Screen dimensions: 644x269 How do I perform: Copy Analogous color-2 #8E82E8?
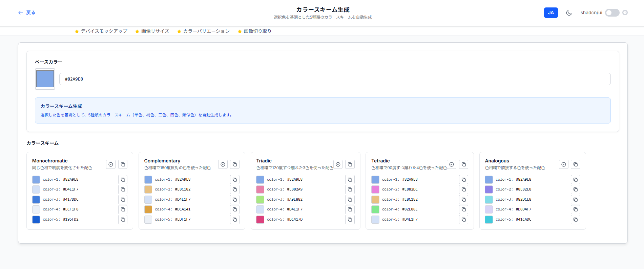point(576,189)
